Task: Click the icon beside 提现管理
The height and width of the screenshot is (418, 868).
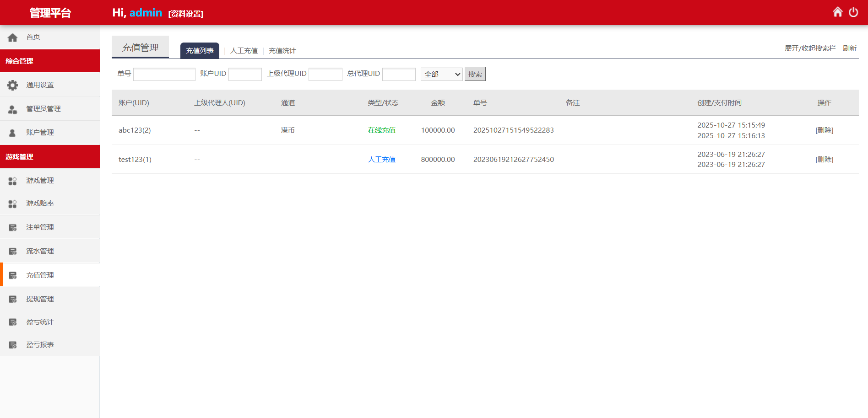Action: tap(12, 299)
